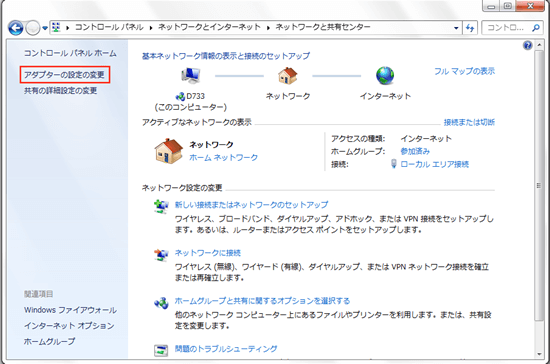550x364 pixels.
Task: Open アダプターの設定の変更 link
Action: point(64,75)
